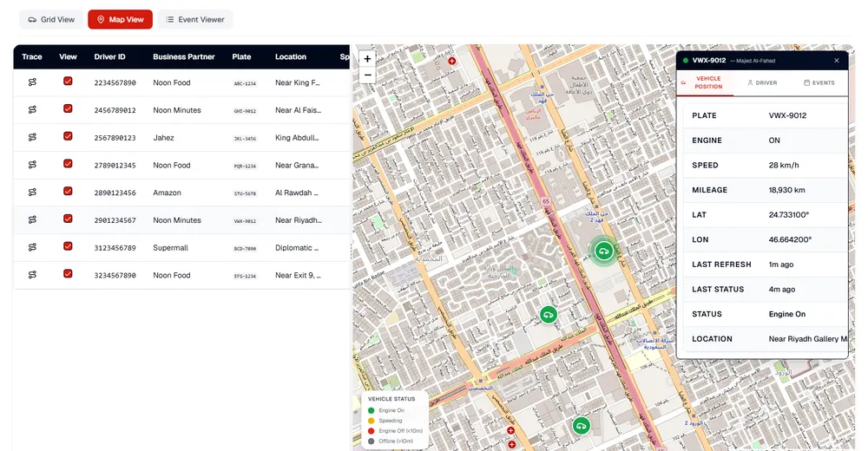
Task: Uncheck View for driver 2901234567
Action: pos(68,219)
